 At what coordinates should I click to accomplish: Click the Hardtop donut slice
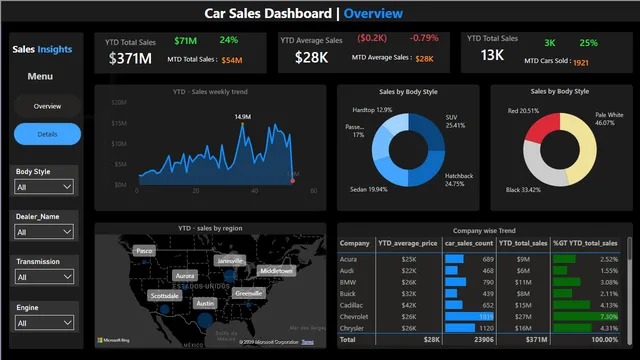[x=397, y=122]
